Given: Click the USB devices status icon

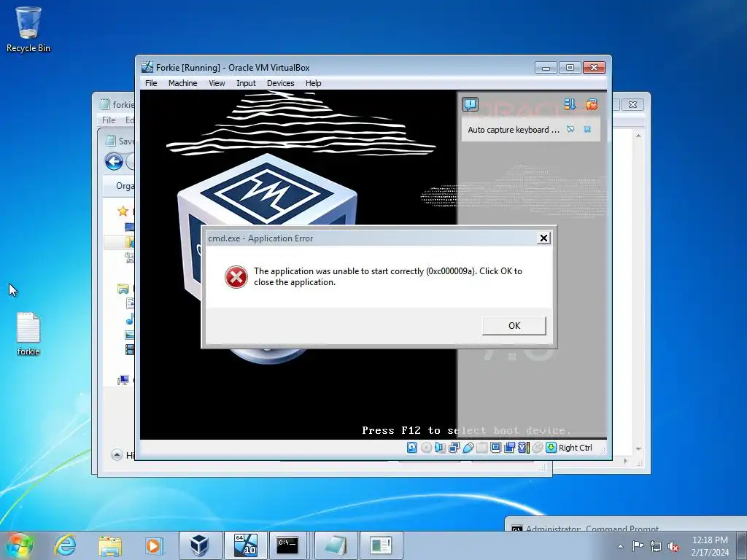Looking at the screenshot, I should tap(468, 447).
